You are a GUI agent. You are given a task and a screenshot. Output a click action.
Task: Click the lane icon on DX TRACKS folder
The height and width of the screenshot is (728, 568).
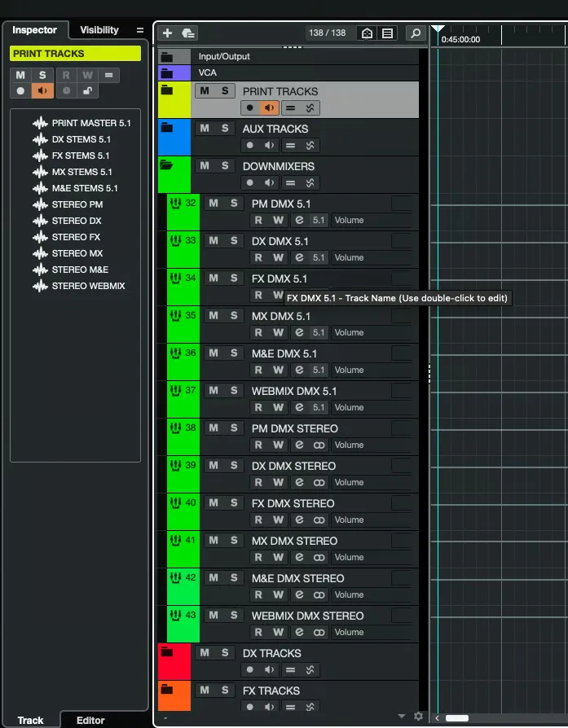click(x=310, y=670)
